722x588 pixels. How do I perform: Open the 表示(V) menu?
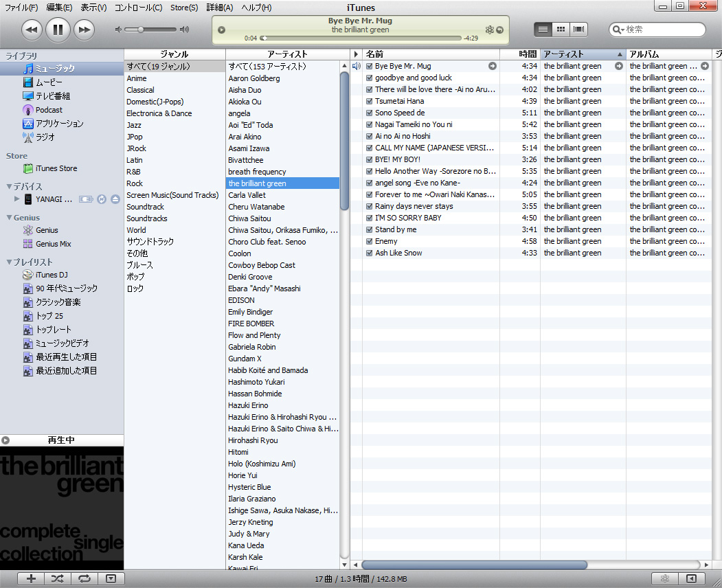coord(93,8)
